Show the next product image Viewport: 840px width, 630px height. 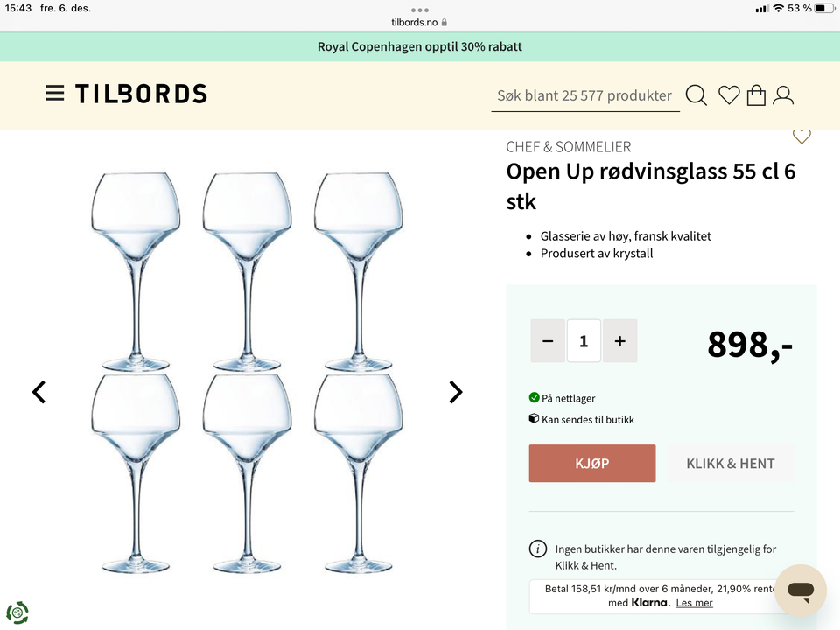tap(455, 392)
